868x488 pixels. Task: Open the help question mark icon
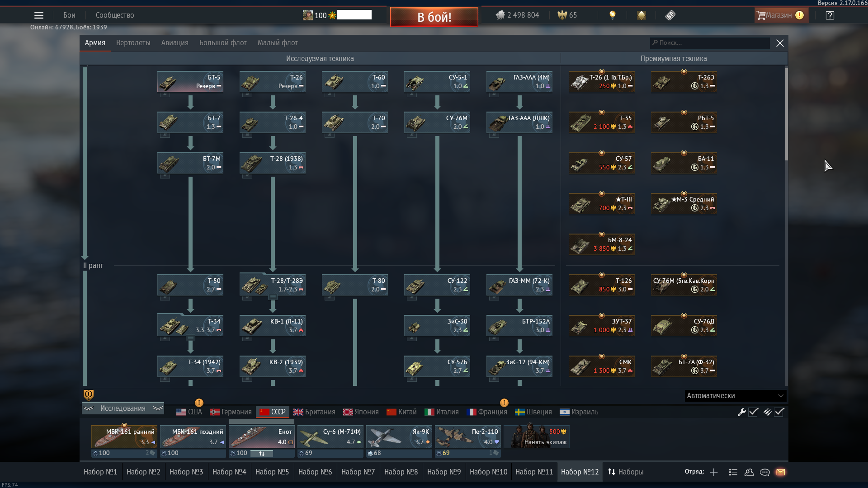[x=830, y=15]
